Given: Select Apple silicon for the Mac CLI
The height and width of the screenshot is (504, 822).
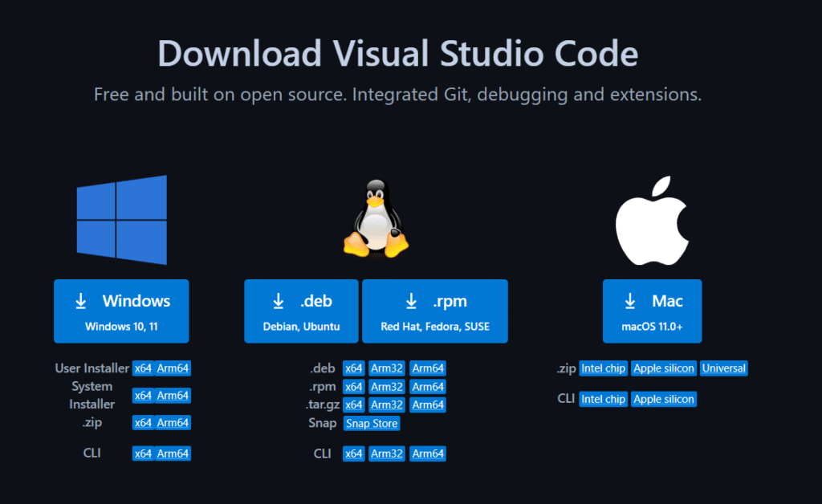Looking at the screenshot, I should (663, 400).
